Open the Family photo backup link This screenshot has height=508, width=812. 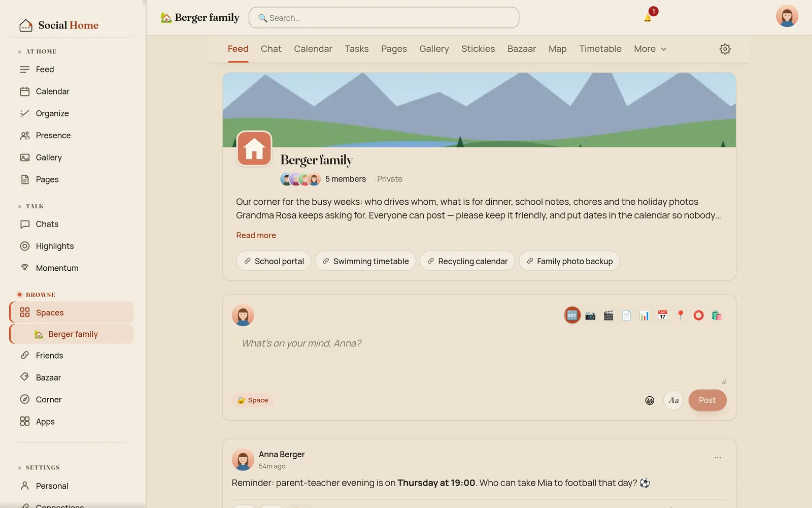pyautogui.click(x=569, y=261)
